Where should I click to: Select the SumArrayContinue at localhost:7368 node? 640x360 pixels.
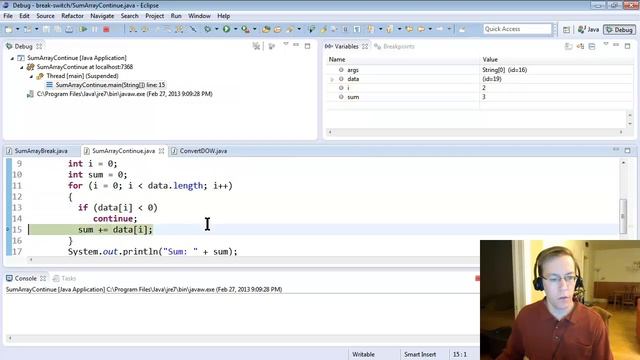84,67
